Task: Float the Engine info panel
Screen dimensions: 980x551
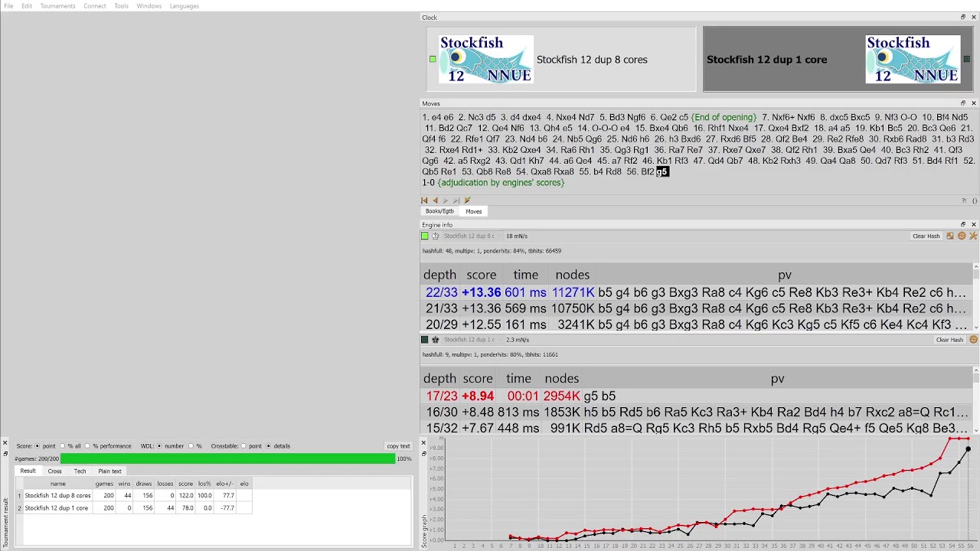Action: click(x=963, y=224)
